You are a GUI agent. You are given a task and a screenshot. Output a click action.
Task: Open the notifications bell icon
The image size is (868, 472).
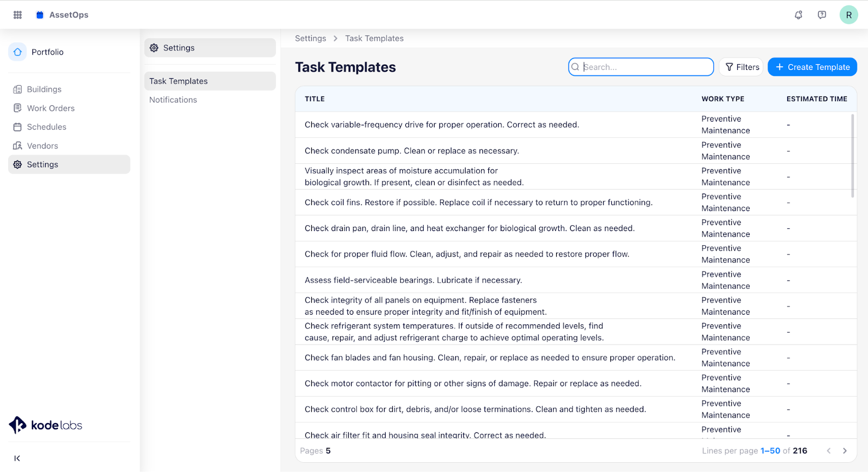coord(799,15)
